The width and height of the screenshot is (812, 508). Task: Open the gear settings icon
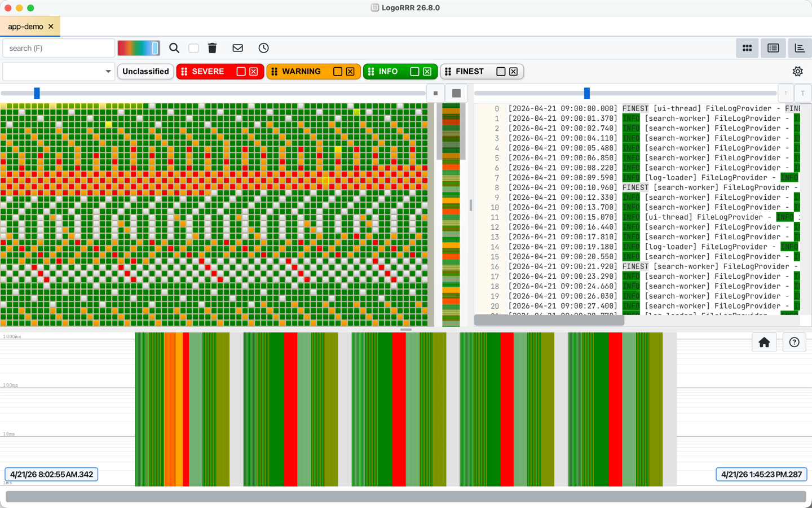click(797, 72)
